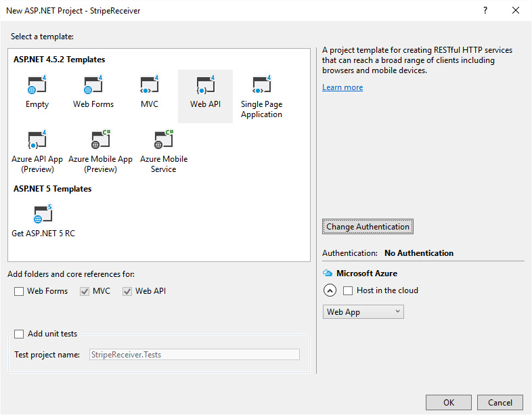Image resolution: width=532 pixels, height=415 pixels.
Task: Open the Web App hosting dropdown
Action: tap(363, 312)
